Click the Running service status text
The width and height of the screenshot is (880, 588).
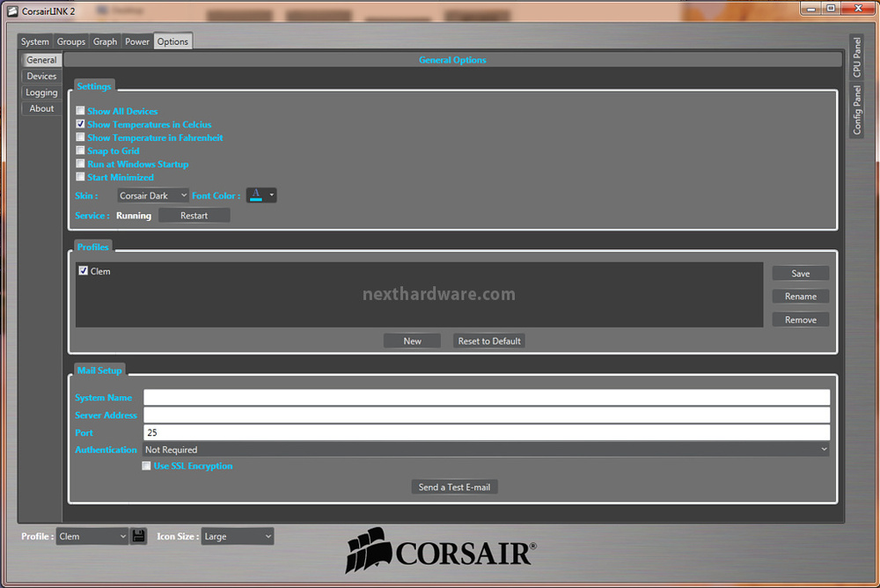[x=134, y=216]
